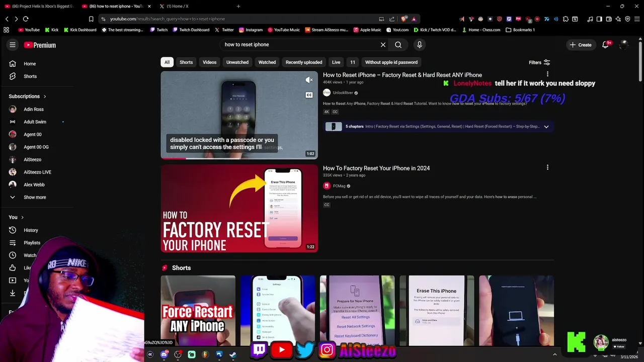
Task: Filter results by Watched chip
Action: [x=267, y=62]
